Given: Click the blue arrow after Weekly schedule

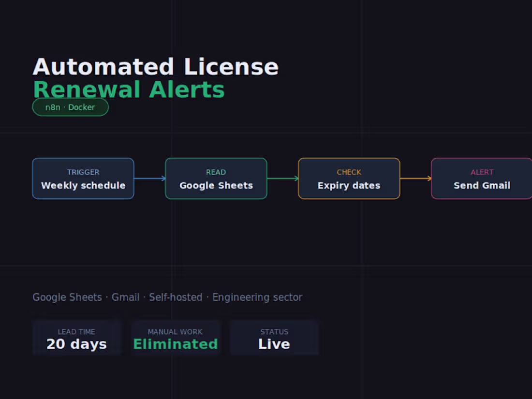Looking at the screenshot, I should point(149,178).
